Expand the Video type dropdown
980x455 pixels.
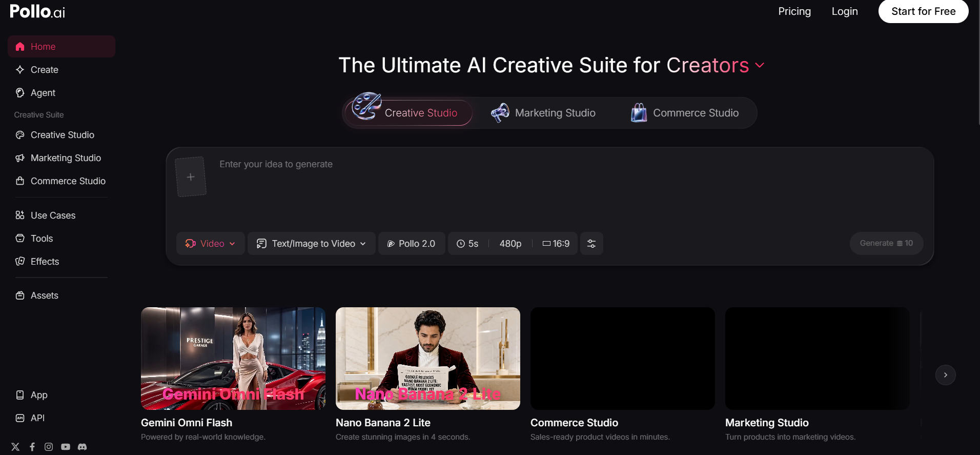coord(210,244)
